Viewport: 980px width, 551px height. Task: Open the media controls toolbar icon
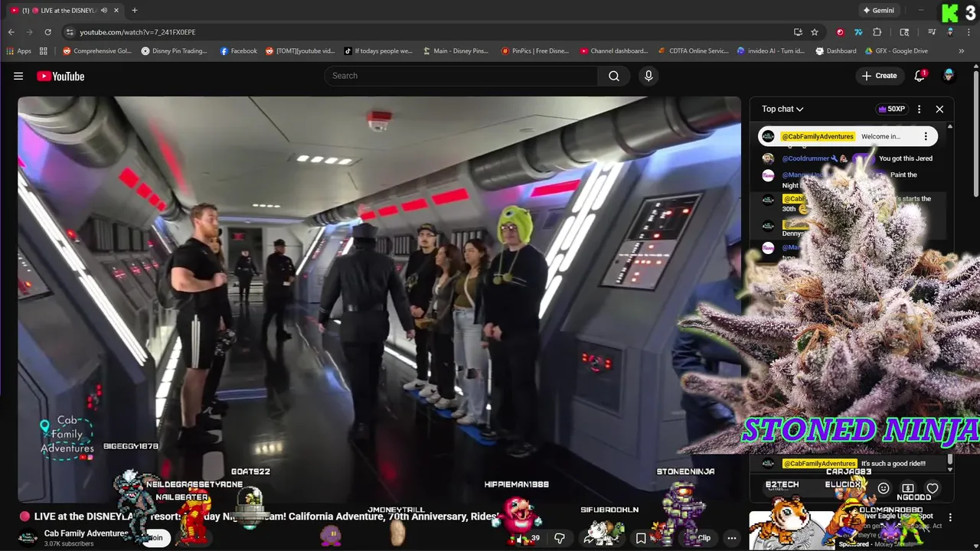pyautogui.click(x=932, y=32)
